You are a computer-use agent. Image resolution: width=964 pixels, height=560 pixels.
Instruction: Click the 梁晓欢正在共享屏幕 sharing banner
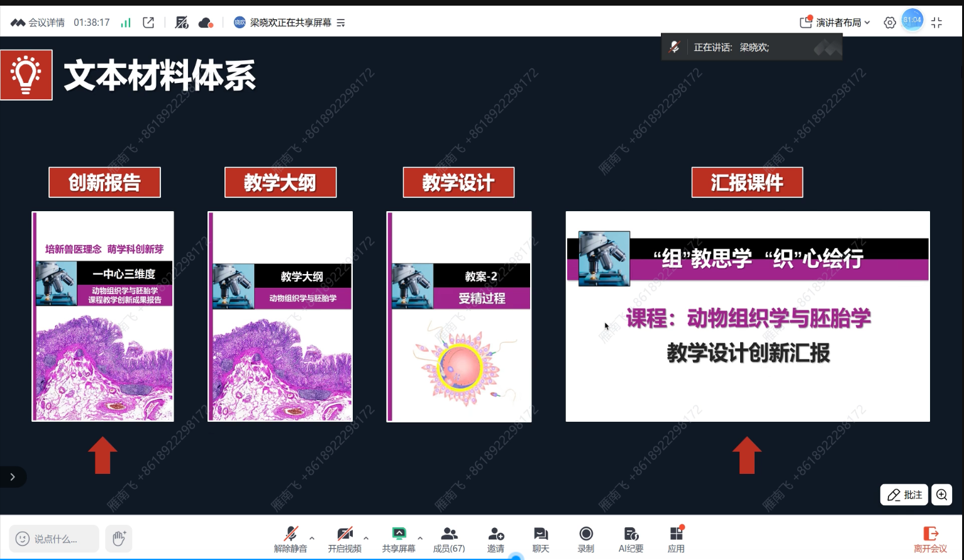[289, 21]
